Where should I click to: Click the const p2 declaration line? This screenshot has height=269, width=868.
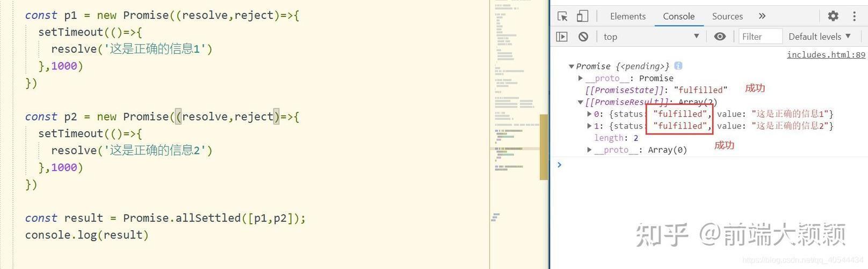(x=162, y=116)
